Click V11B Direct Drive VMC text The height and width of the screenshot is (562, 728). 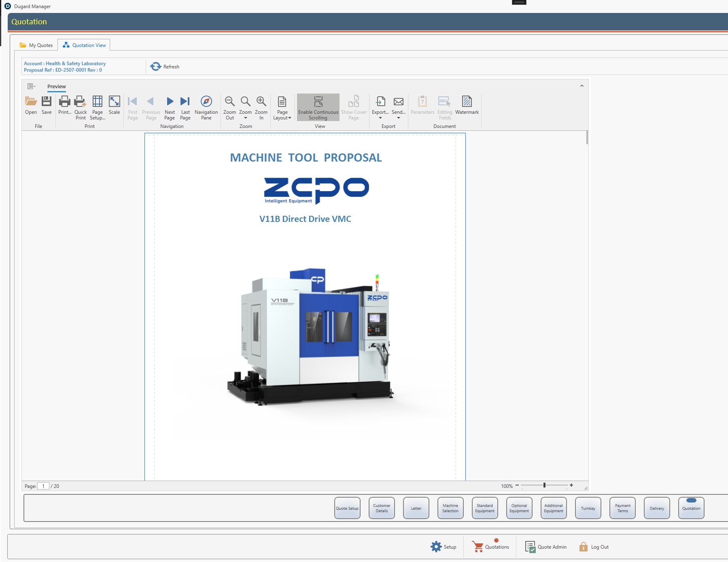pos(305,219)
